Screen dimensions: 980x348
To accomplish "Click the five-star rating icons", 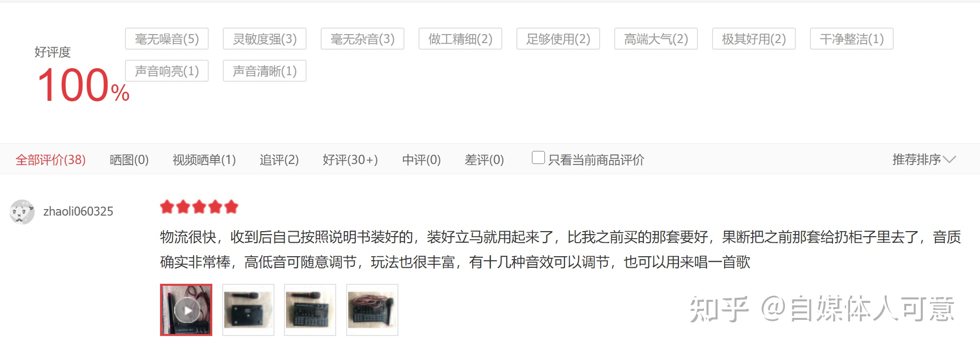I will [x=199, y=207].
